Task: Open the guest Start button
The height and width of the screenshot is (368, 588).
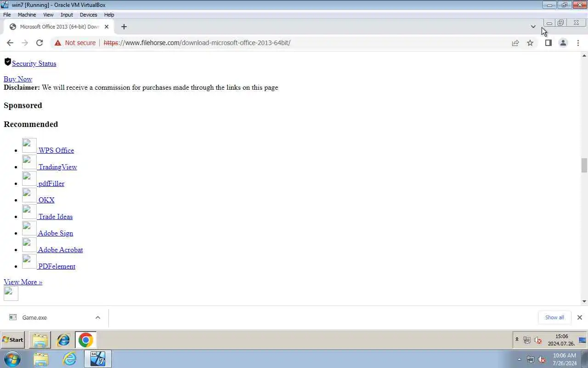Action: [13, 340]
